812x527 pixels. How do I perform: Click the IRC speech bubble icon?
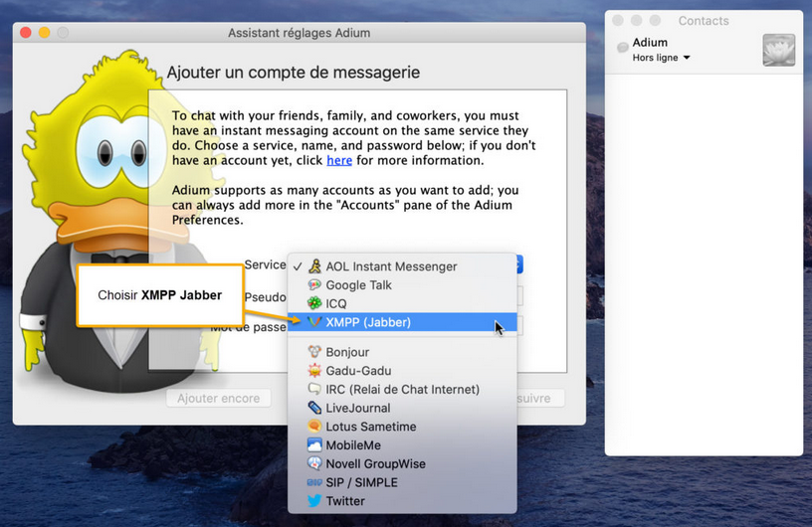(x=314, y=389)
